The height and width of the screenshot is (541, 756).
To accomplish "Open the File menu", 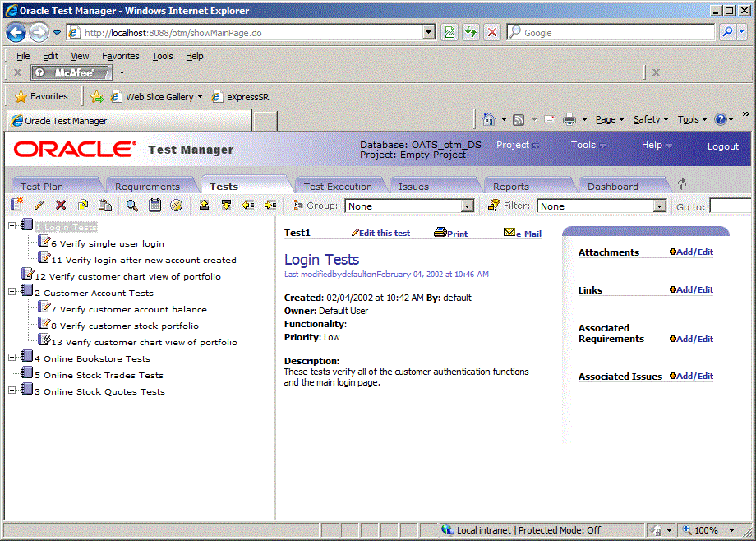I will click(23, 56).
